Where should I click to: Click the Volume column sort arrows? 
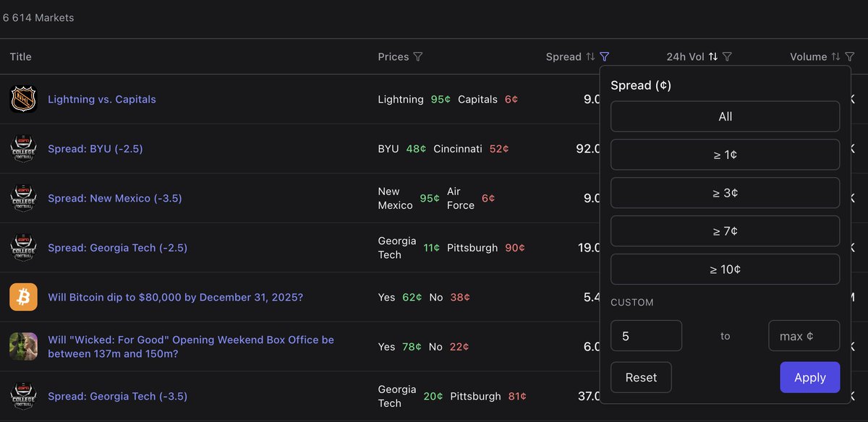[836, 57]
